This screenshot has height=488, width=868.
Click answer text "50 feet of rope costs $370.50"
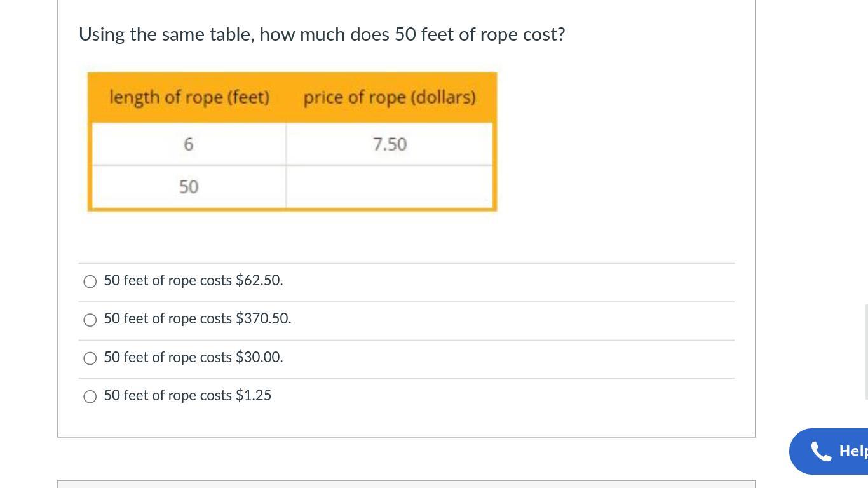click(x=198, y=318)
